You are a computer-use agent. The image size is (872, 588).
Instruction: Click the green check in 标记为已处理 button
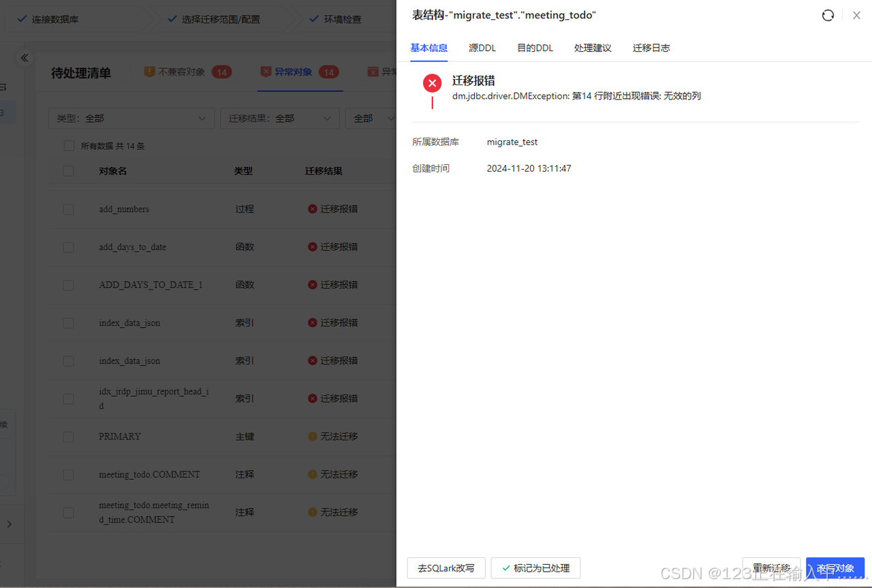[x=507, y=568]
